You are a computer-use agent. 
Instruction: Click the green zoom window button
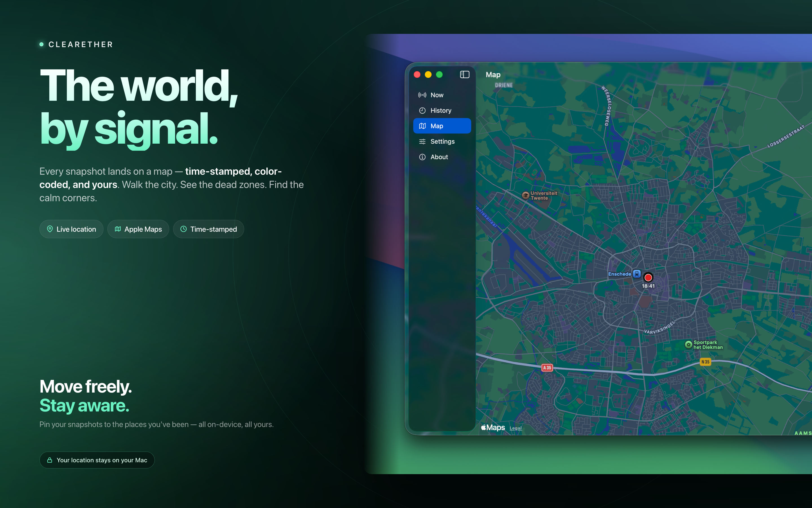click(x=439, y=75)
